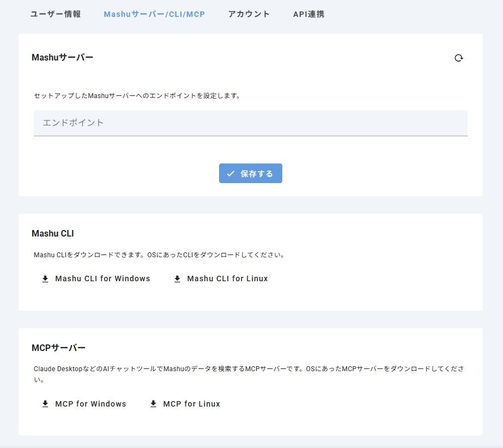Download via Mashu CLI for Windows text
The width and height of the screenshot is (503, 448).
[102, 279]
